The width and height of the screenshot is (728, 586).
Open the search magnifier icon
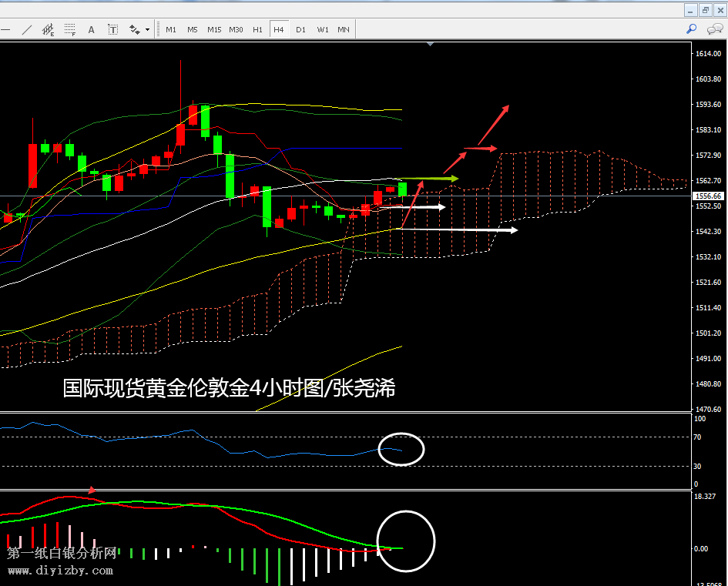tap(692, 29)
